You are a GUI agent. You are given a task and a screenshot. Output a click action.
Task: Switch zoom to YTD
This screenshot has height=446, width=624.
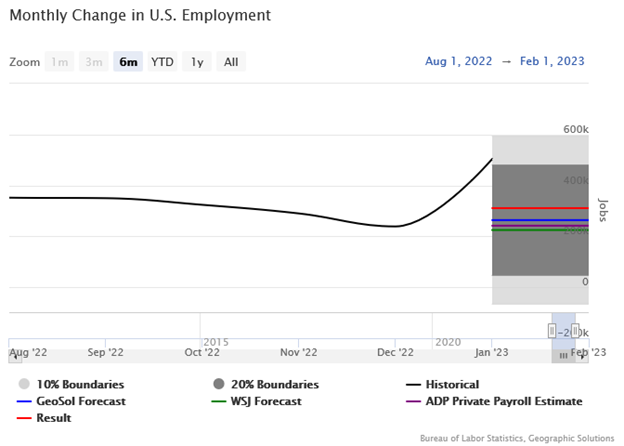[162, 62]
